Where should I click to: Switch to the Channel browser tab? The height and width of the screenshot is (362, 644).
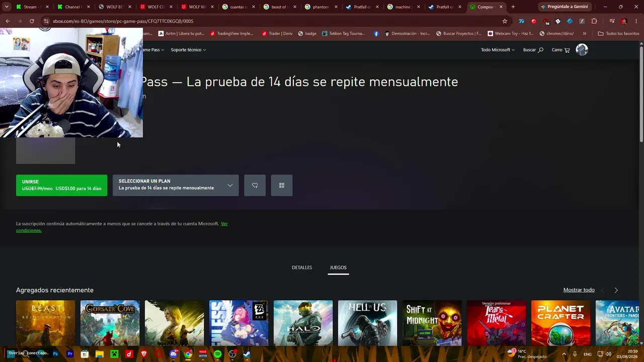pyautogui.click(x=73, y=7)
